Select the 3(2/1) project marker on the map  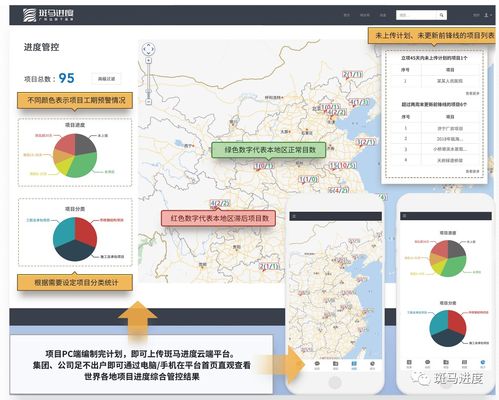point(366,142)
